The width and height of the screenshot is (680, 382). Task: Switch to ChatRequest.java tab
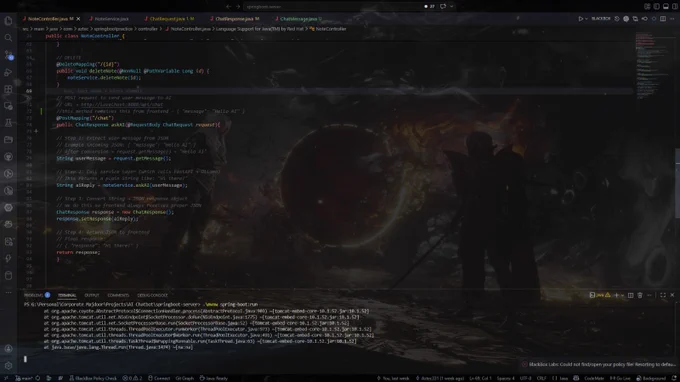click(171, 19)
